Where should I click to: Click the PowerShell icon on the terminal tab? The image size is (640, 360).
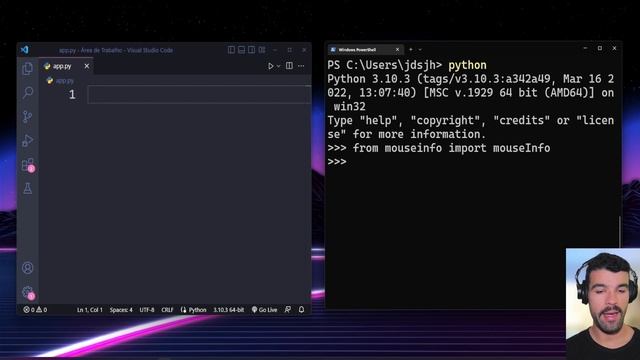(333, 49)
